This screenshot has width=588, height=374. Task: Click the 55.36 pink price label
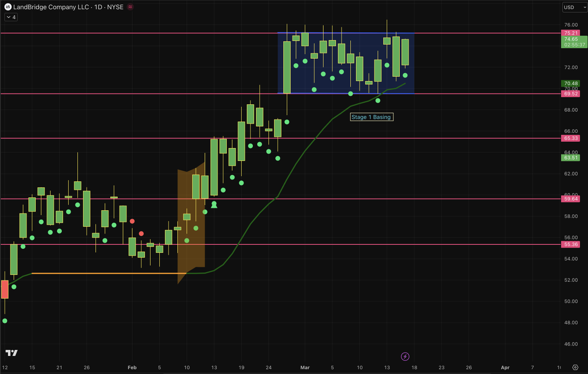point(571,244)
